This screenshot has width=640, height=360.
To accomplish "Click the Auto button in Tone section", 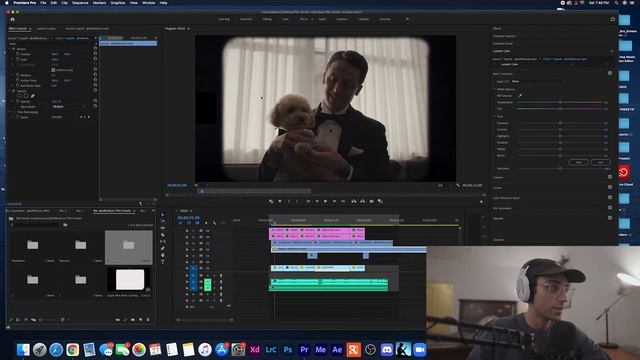I will [x=600, y=162].
